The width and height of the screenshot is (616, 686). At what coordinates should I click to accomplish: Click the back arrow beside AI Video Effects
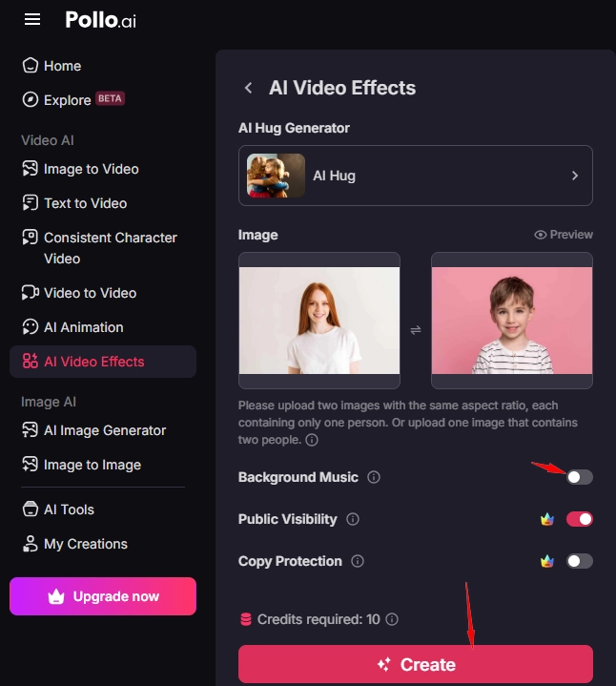(249, 88)
